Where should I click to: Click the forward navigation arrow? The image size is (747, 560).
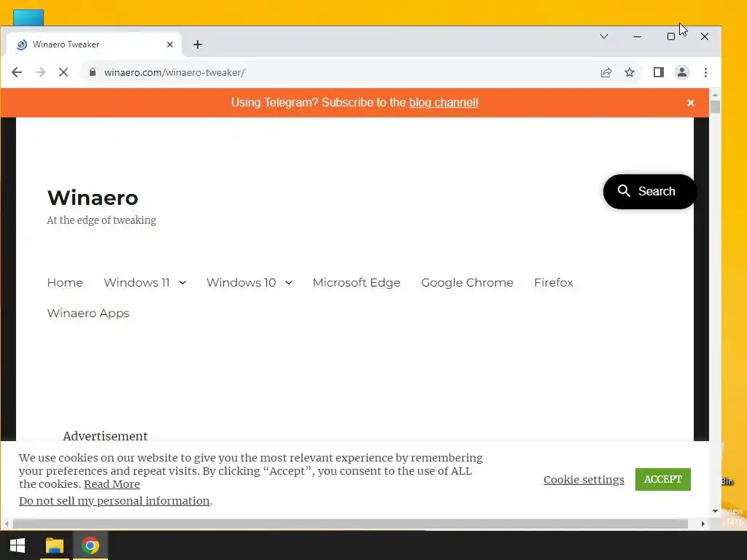point(40,72)
